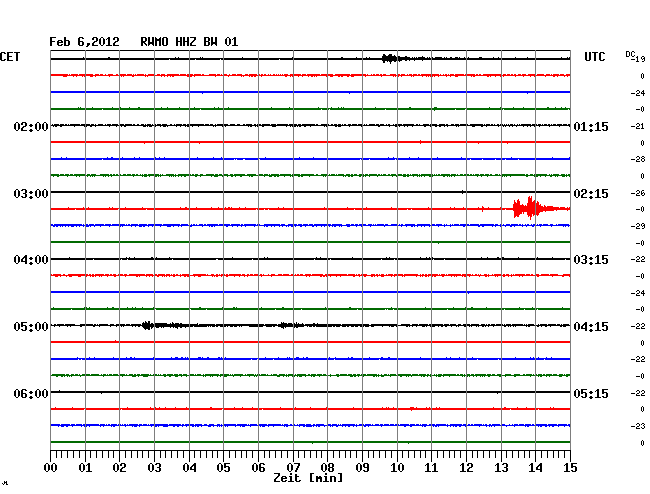Select the 03:00 CET row label

point(31,194)
